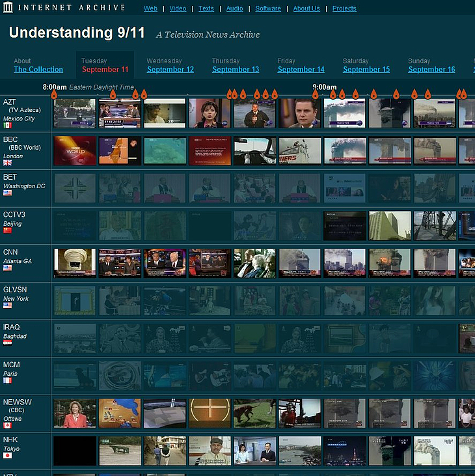The image size is (475, 476).
Task: Open the Software link in top navigation
Action: [268, 8]
